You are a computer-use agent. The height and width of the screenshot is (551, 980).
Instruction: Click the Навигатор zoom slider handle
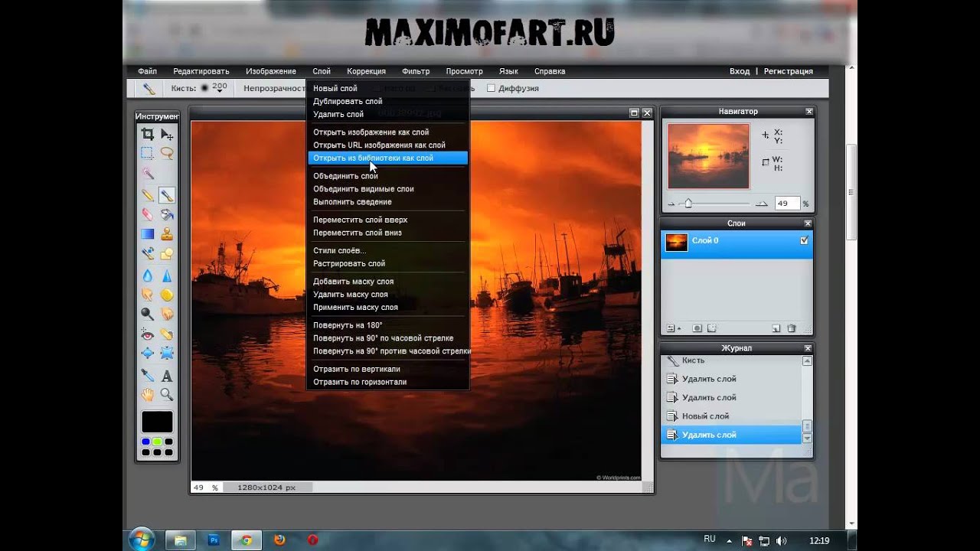click(688, 204)
